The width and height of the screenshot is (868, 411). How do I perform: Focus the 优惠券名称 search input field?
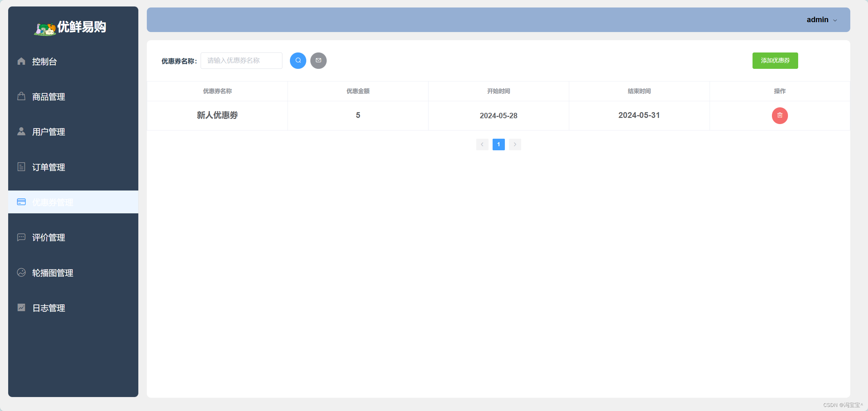pyautogui.click(x=241, y=61)
